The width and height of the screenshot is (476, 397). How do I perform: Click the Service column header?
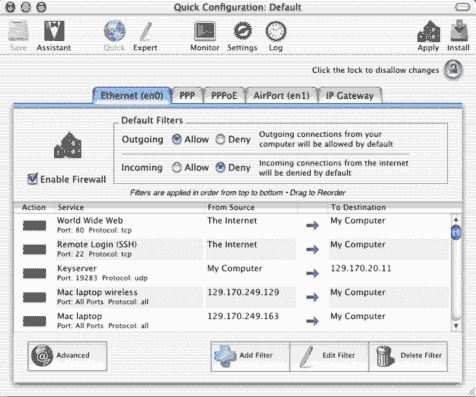129,207
